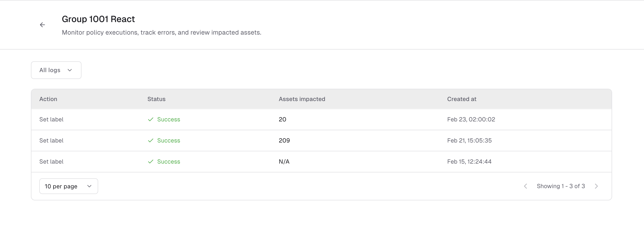Click the Created at column header
Viewport: 644px width, 233px height.
[x=461, y=99]
